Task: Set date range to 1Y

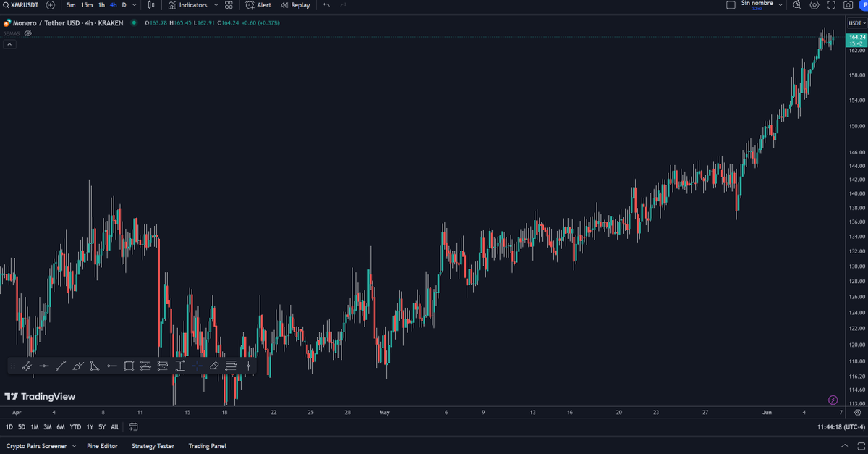Action: click(90, 427)
